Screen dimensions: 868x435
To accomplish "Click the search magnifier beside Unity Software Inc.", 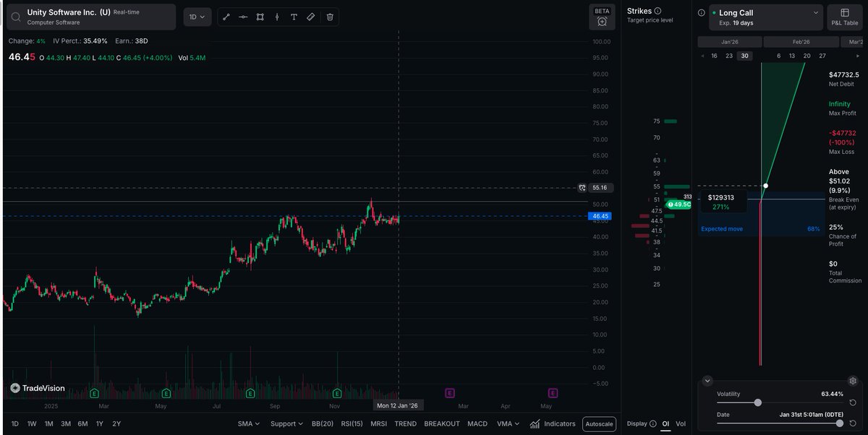I will pos(16,17).
